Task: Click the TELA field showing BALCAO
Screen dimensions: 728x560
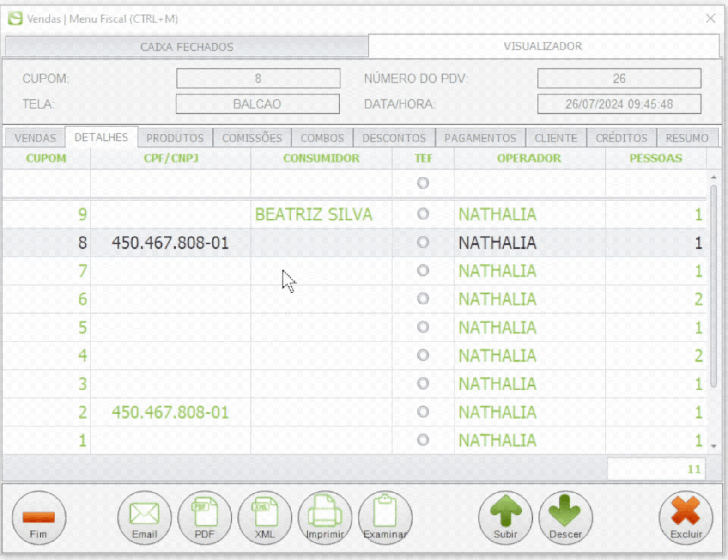Action: [x=257, y=104]
